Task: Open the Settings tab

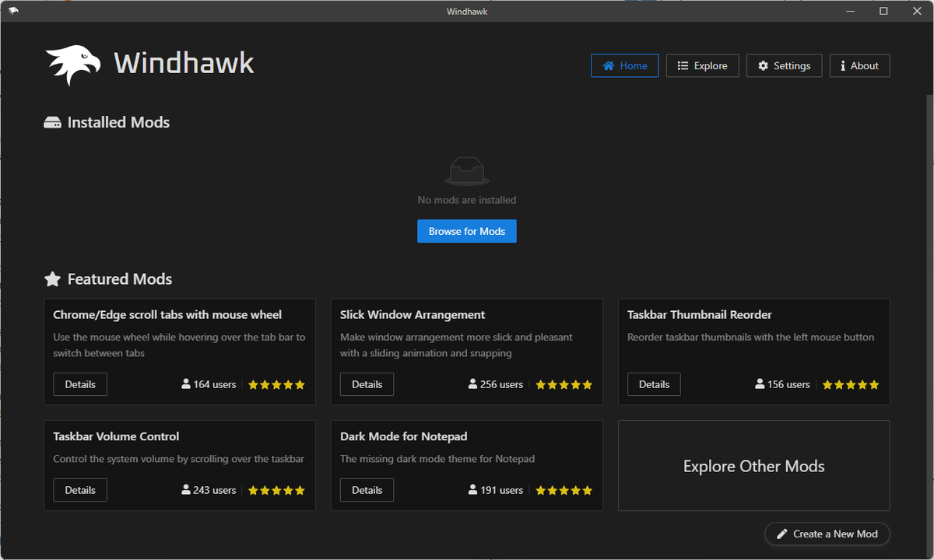Action: click(x=785, y=66)
